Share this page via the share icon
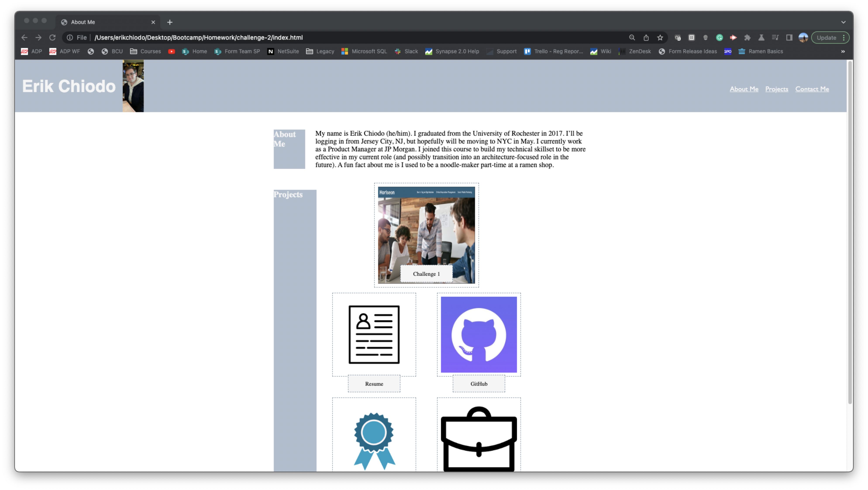The height and width of the screenshot is (490, 868). 646,37
